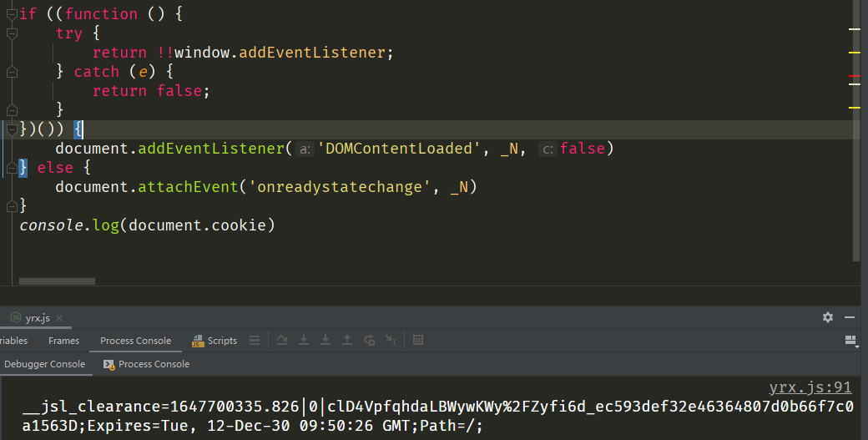Screen dimensions: 868x440
Task: Click the Force Step Into icon
Action: pos(325,341)
